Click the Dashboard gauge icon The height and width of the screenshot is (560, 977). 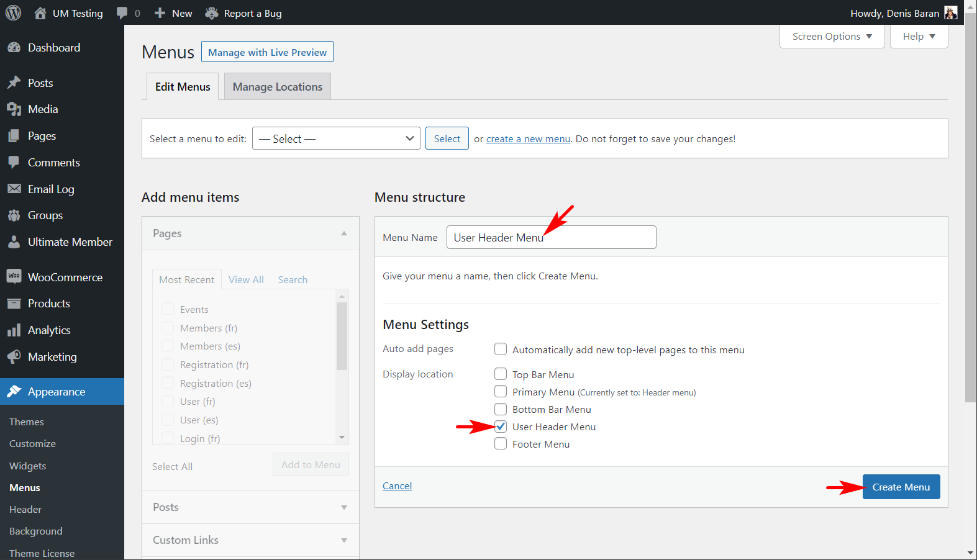(x=14, y=48)
